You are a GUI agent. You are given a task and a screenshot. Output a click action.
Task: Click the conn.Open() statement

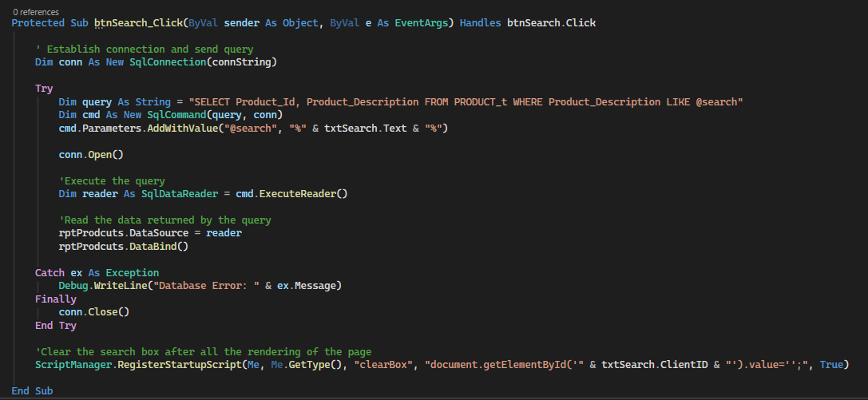coord(92,154)
